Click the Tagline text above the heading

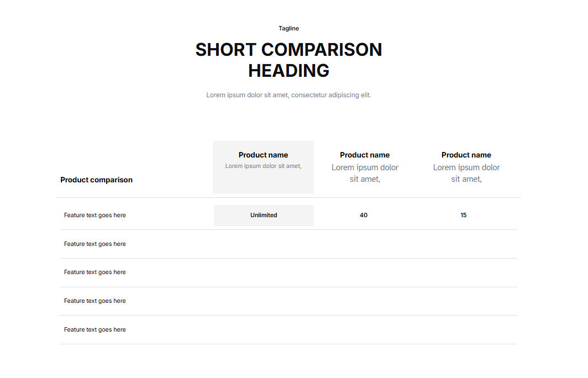288,28
